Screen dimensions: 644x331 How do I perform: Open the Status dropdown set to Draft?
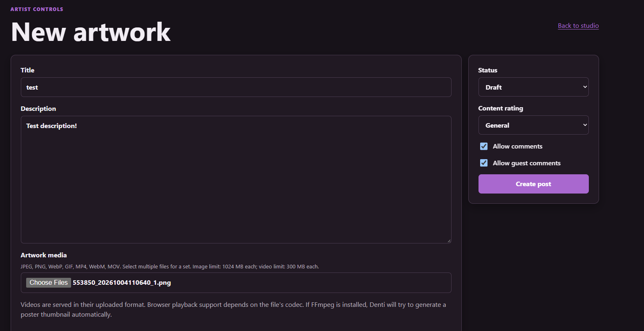533,87
